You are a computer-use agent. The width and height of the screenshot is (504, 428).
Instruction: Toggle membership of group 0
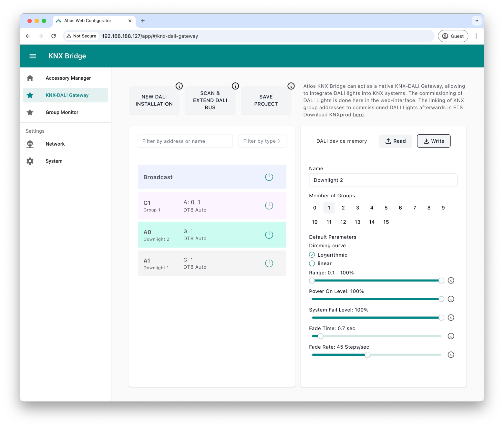click(x=315, y=208)
